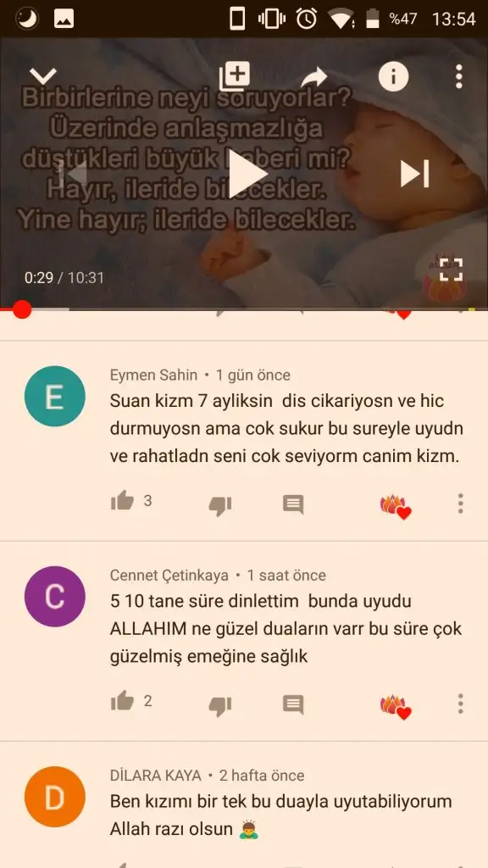Viewport: 488px width, 868px height.
Task: Collapse the video player with the down chevron
Action: pos(42,75)
